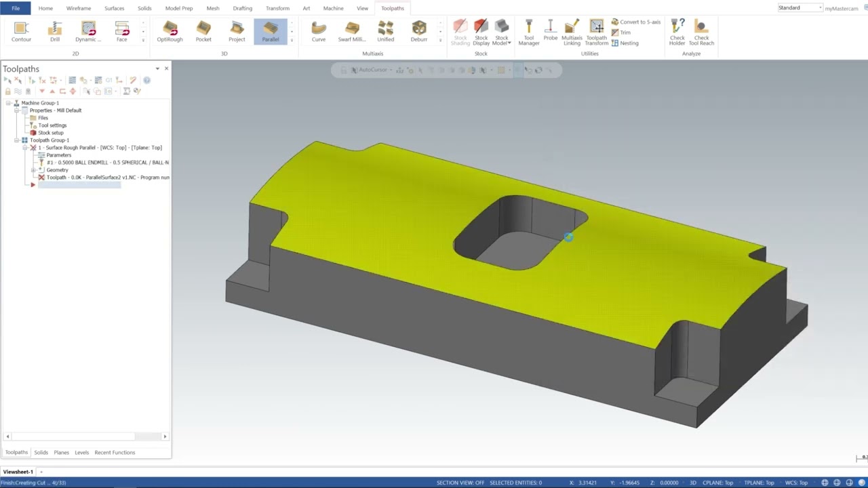
Task: Expand the Geometry tree node
Action: point(33,170)
